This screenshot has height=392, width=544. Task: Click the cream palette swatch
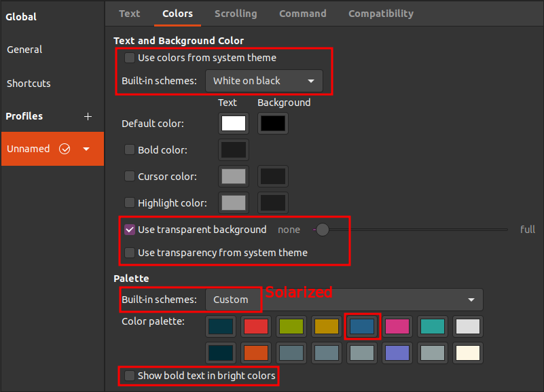(x=468, y=353)
